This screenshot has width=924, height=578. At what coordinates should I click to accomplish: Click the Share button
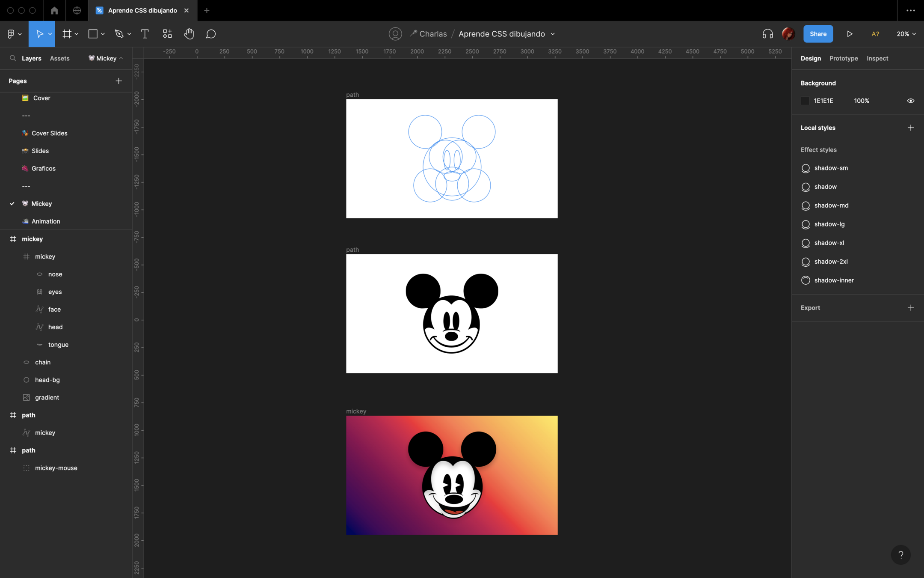point(817,34)
